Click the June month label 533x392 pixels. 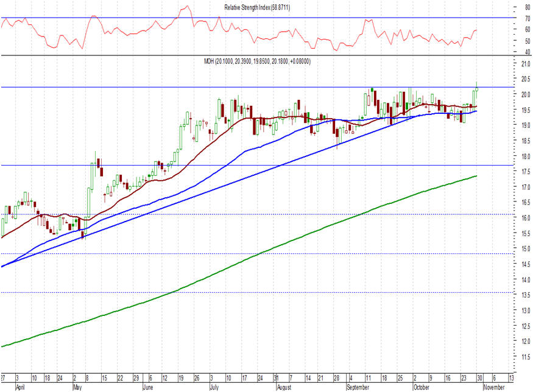tap(148, 387)
